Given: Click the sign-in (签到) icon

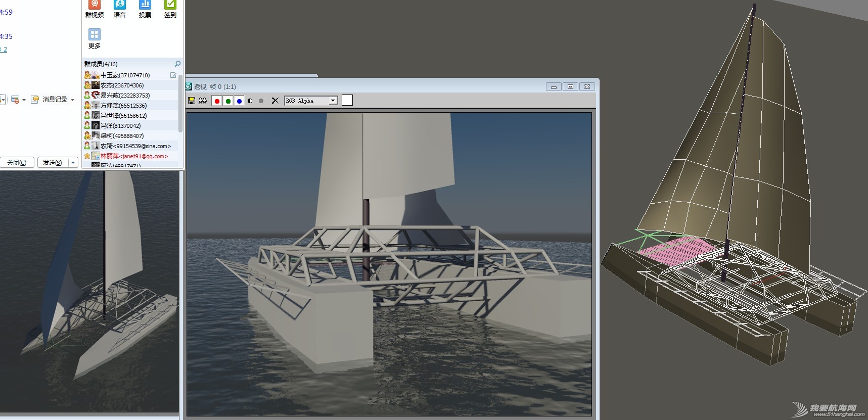Looking at the screenshot, I should 170,9.
